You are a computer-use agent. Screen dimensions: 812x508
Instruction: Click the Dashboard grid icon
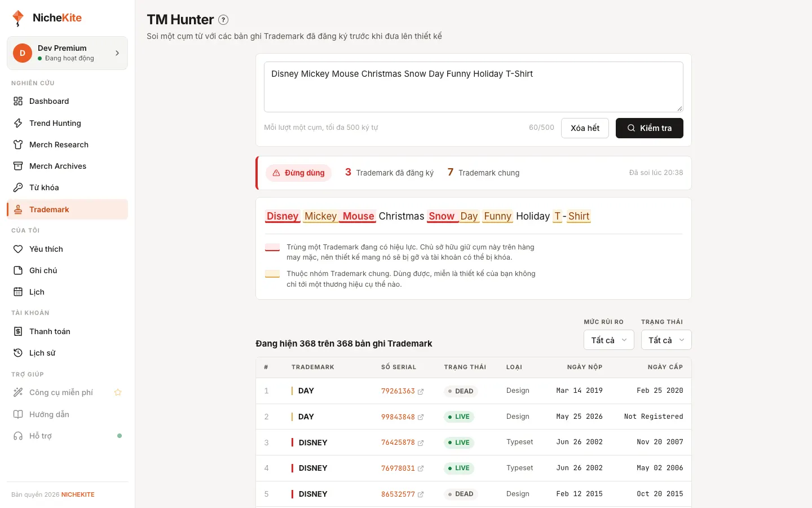click(x=18, y=101)
